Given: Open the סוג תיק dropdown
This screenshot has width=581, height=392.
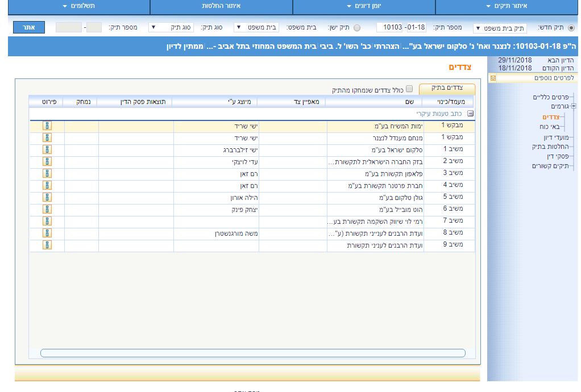Looking at the screenshot, I should pyautogui.click(x=171, y=27).
